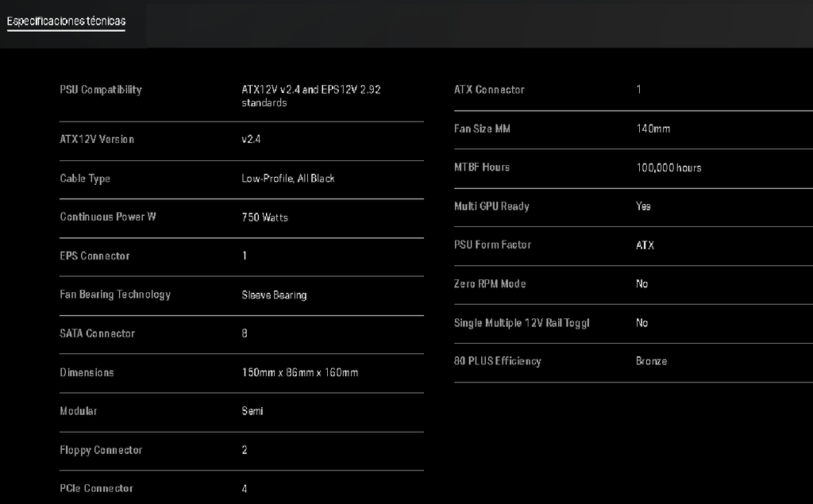This screenshot has height=504, width=813.
Task: Click the PSU Compatibility label
Action: click(x=101, y=90)
